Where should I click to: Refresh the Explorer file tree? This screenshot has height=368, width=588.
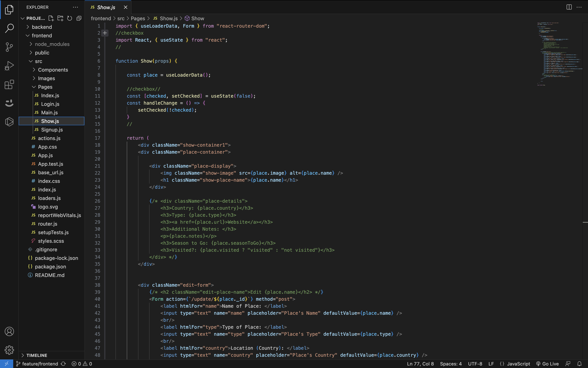70,18
